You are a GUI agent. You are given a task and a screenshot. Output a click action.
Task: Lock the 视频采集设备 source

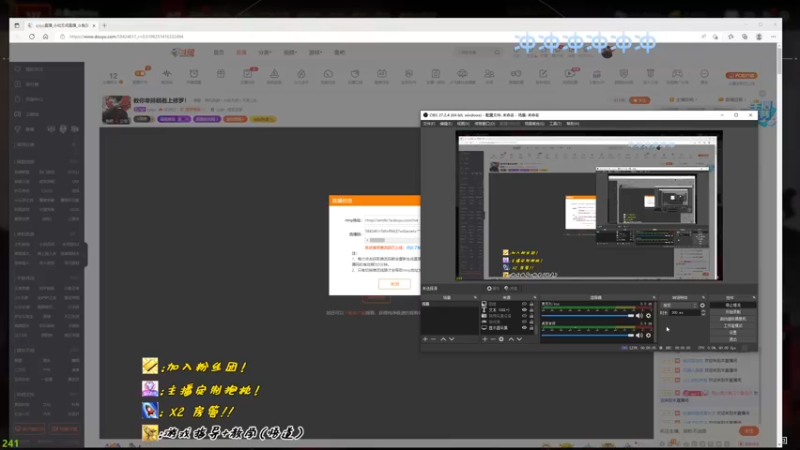[532, 316]
